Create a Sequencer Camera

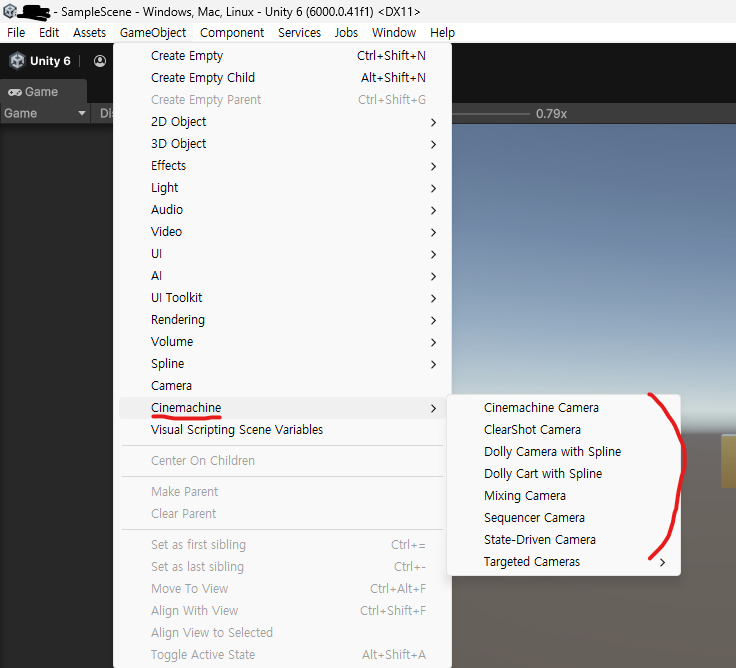pos(564,518)
